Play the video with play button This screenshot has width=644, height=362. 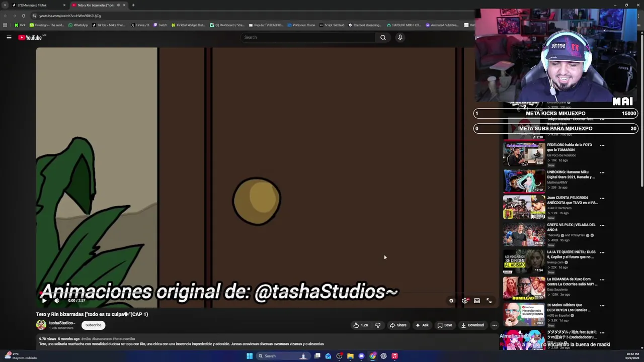tap(44, 301)
